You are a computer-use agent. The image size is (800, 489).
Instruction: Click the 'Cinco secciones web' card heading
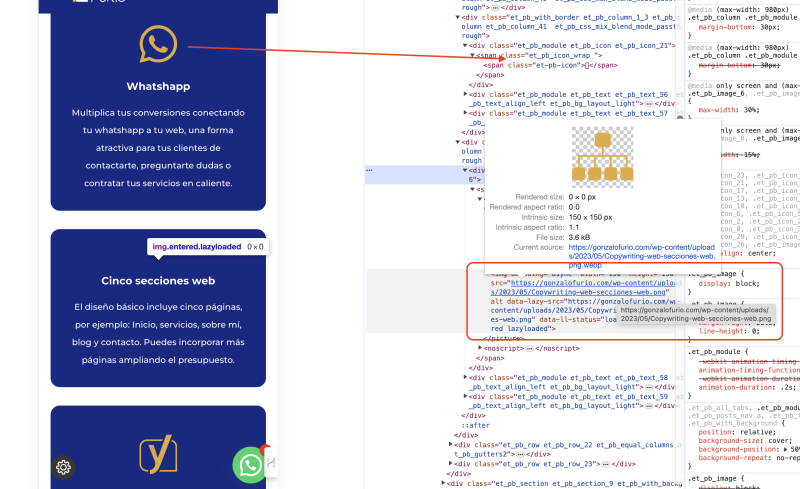click(158, 281)
